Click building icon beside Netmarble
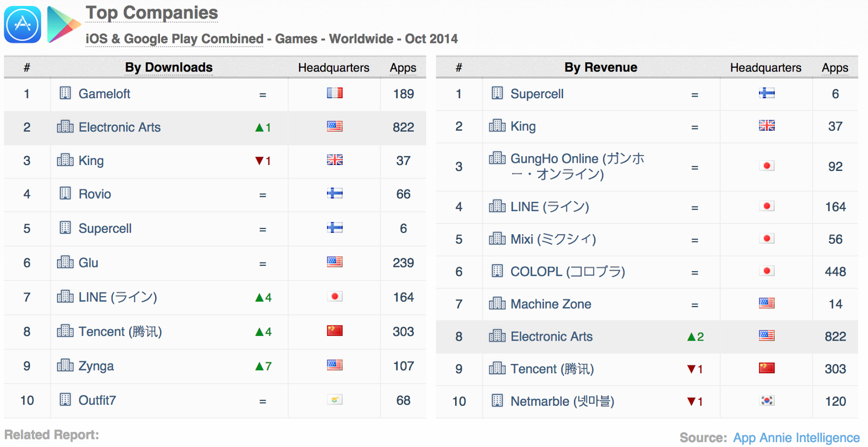 tap(497, 400)
